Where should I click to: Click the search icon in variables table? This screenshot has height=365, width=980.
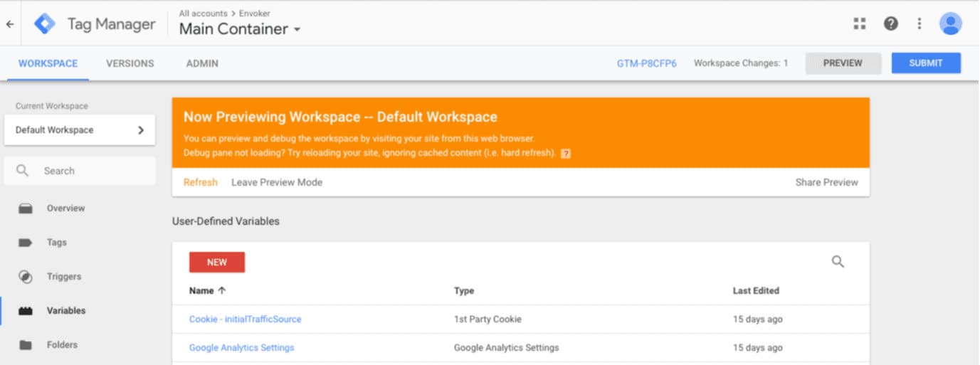click(x=838, y=262)
